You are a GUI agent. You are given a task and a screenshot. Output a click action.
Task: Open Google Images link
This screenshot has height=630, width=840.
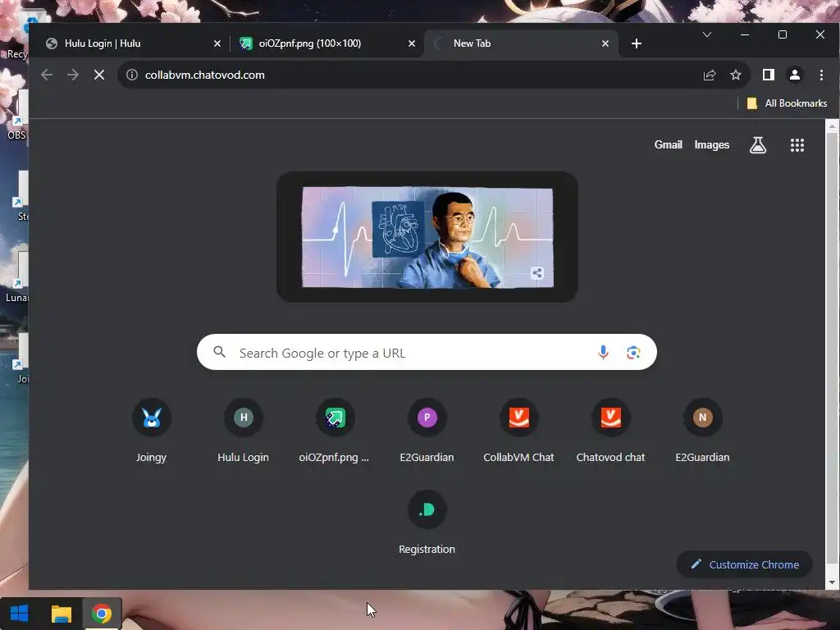click(711, 144)
